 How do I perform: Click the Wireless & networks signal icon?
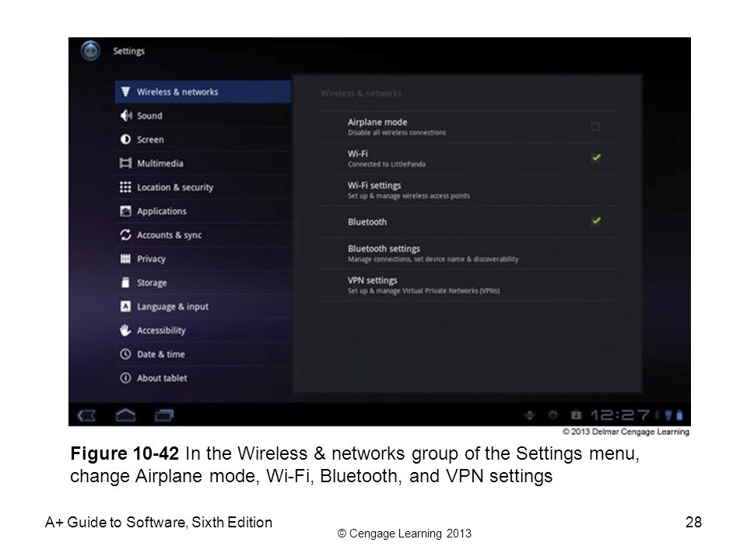pyautogui.click(x=125, y=92)
